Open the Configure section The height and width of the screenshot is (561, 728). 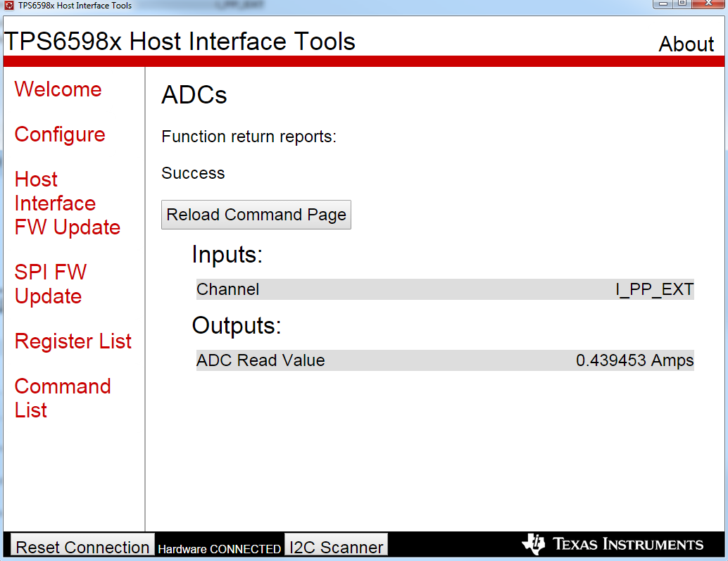click(60, 134)
